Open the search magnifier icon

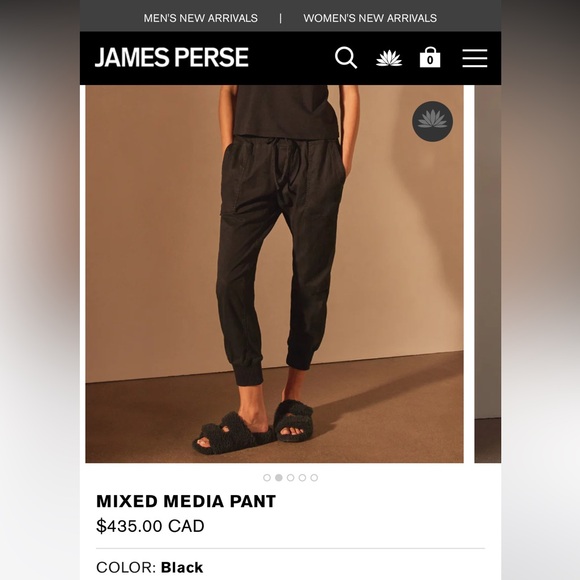(346, 57)
